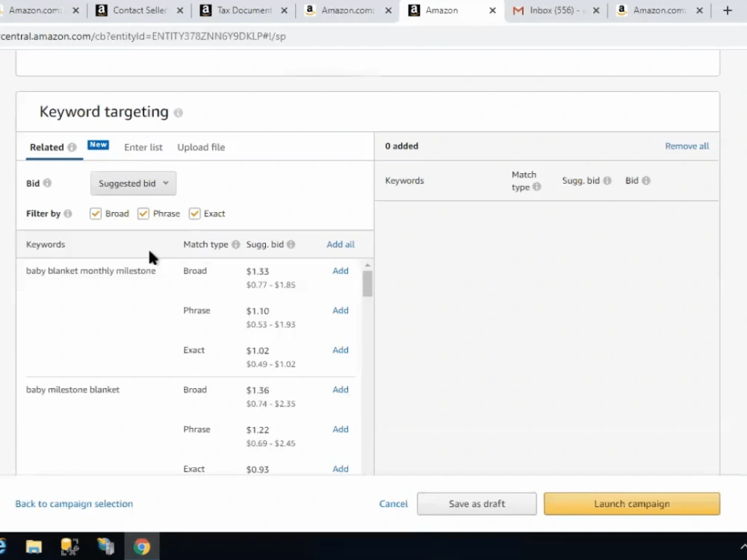
Task: Click the database tools taskbar icon
Action: pos(69,547)
